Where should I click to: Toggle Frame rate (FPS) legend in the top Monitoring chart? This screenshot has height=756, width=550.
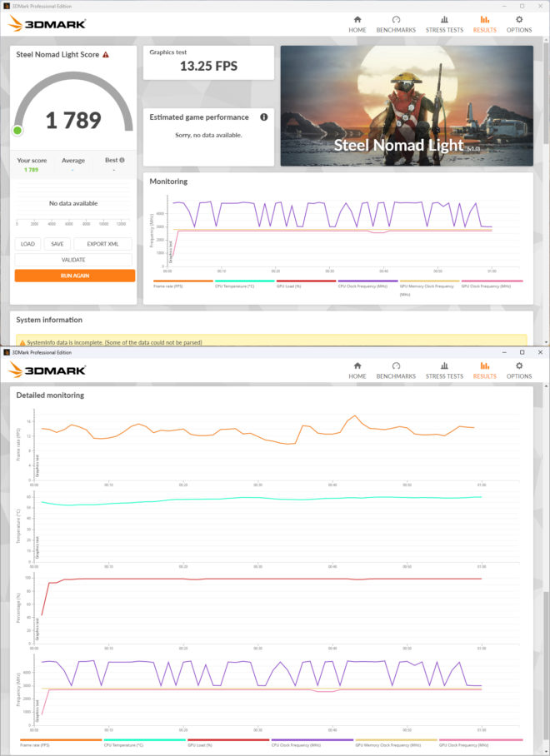(182, 284)
